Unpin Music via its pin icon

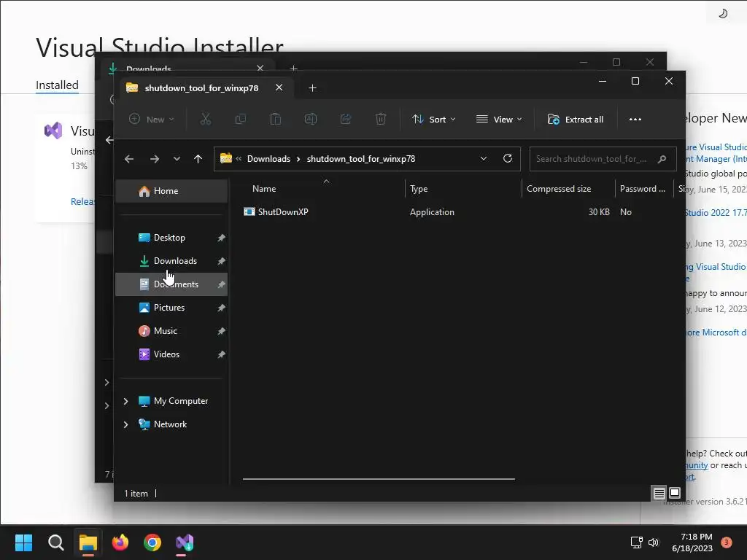click(221, 331)
